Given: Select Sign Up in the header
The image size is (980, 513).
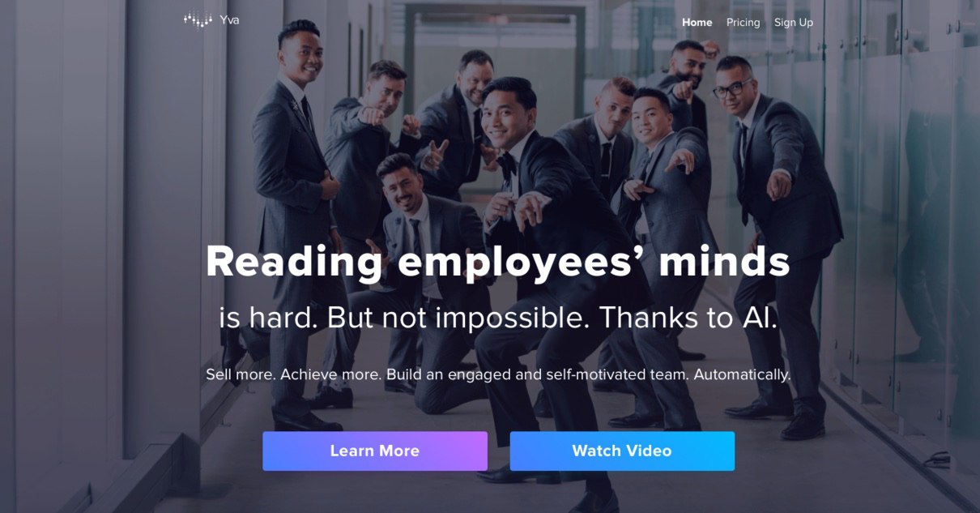Looking at the screenshot, I should pos(794,23).
